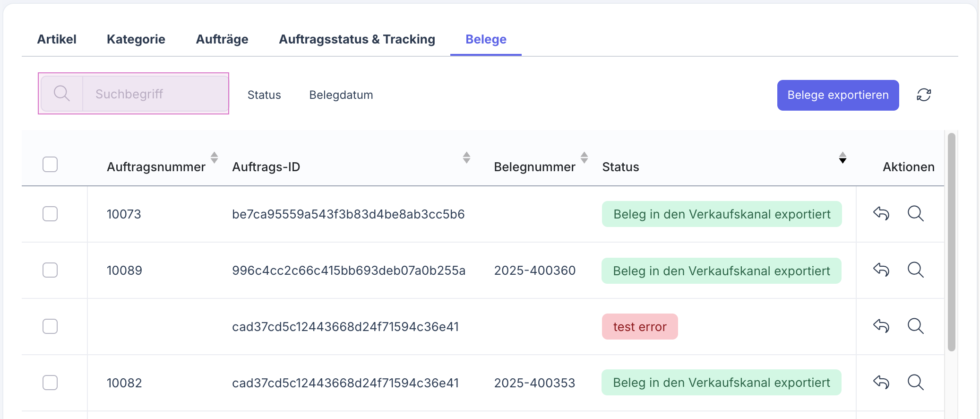Switch to the Kategorie tab
This screenshot has height=419, width=980.
pyautogui.click(x=136, y=39)
